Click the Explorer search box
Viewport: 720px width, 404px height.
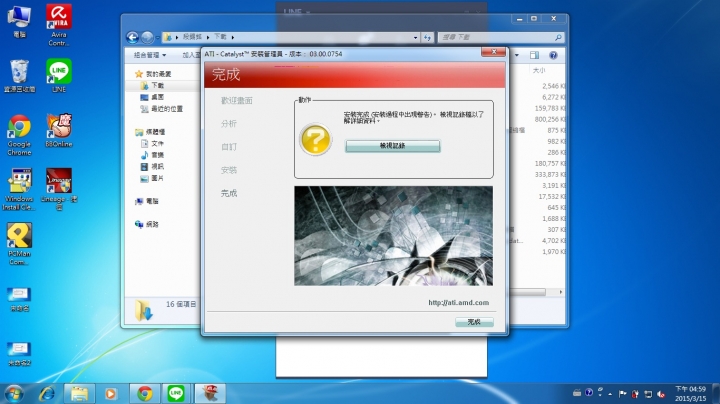[501, 37]
